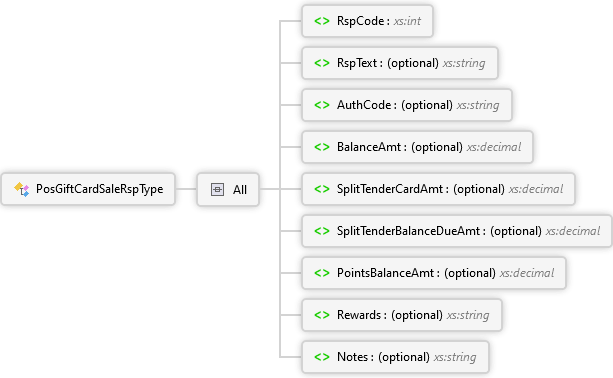This screenshot has width=613, height=378.
Task: Click the green element icon of SplitTenderCardAmt
Action: (322, 189)
